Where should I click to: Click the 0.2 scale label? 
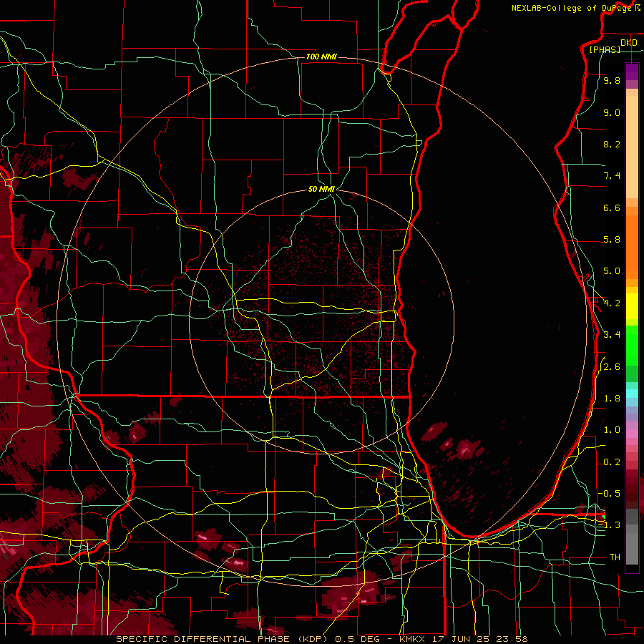612,462
